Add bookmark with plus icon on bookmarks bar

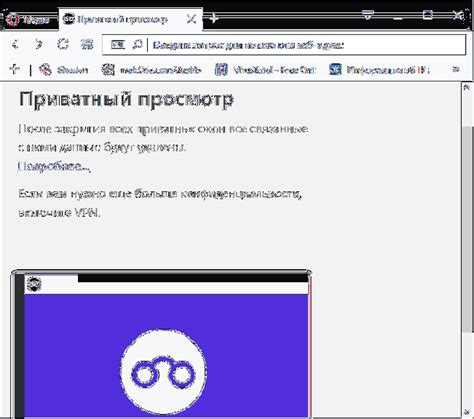click(14, 69)
